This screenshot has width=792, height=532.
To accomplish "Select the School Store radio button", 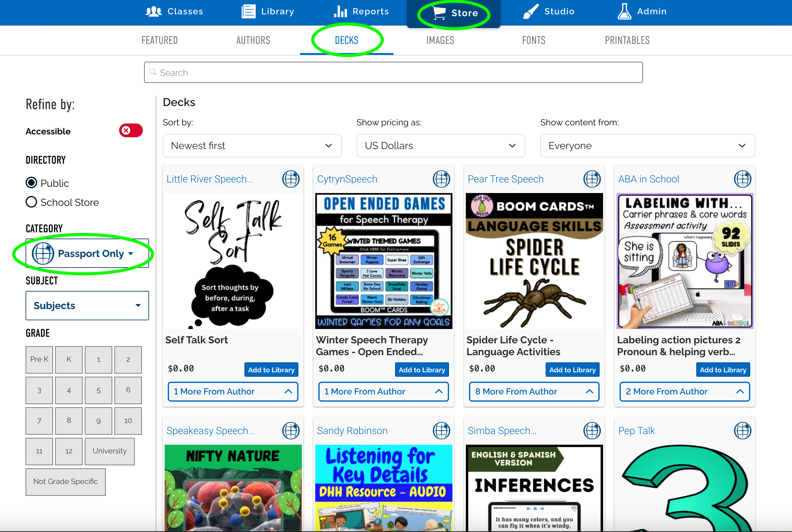I will [x=31, y=202].
